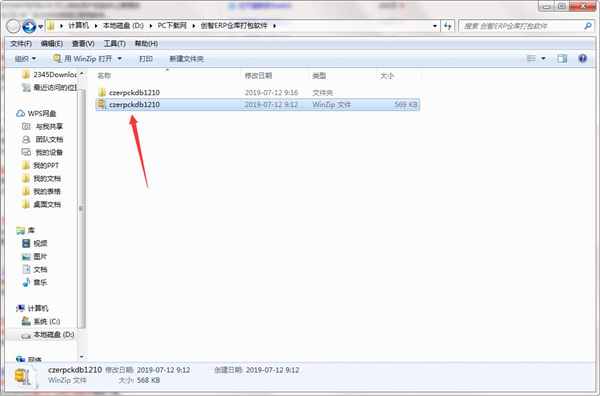Open the 文件(F) menu
The image size is (600, 396).
tap(21, 44)
